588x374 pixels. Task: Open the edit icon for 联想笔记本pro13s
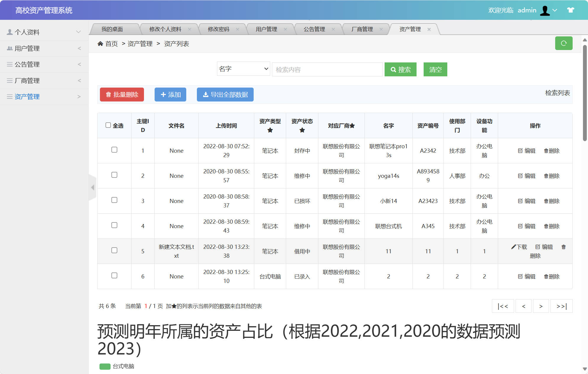click(x=520, y=151)
